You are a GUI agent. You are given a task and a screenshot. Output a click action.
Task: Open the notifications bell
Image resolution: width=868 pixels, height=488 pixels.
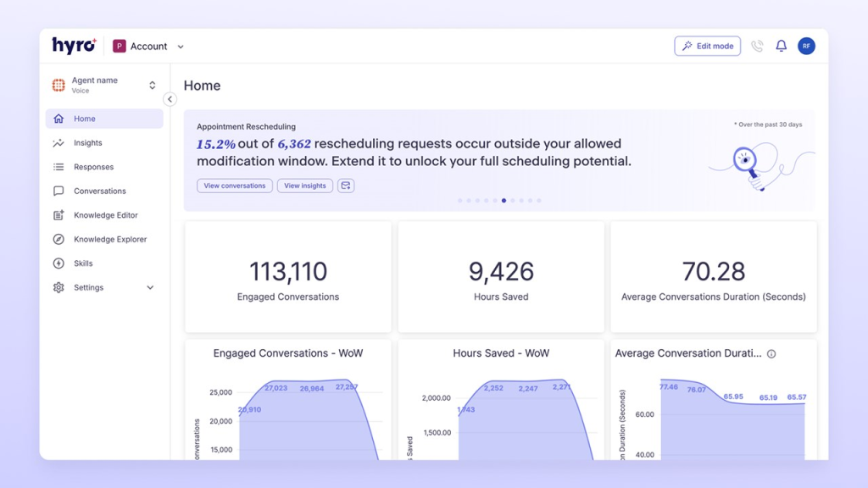coord(781,46)
